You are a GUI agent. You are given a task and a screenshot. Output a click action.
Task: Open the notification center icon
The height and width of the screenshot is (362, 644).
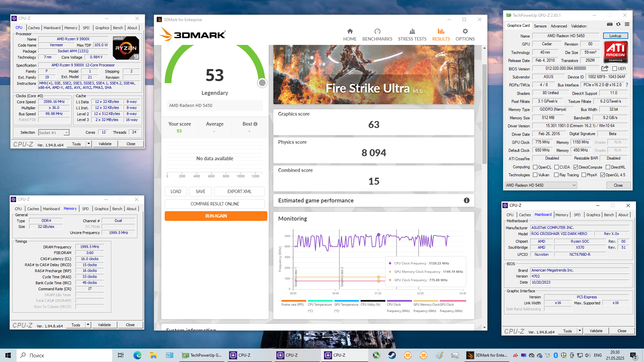(x=633, y=356)
